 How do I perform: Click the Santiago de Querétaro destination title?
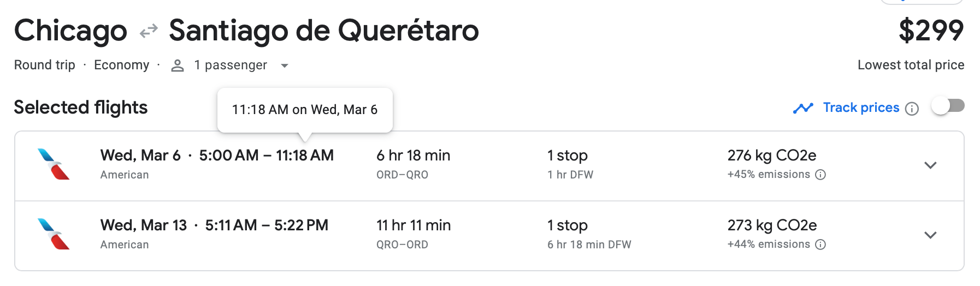coord(323,31)
